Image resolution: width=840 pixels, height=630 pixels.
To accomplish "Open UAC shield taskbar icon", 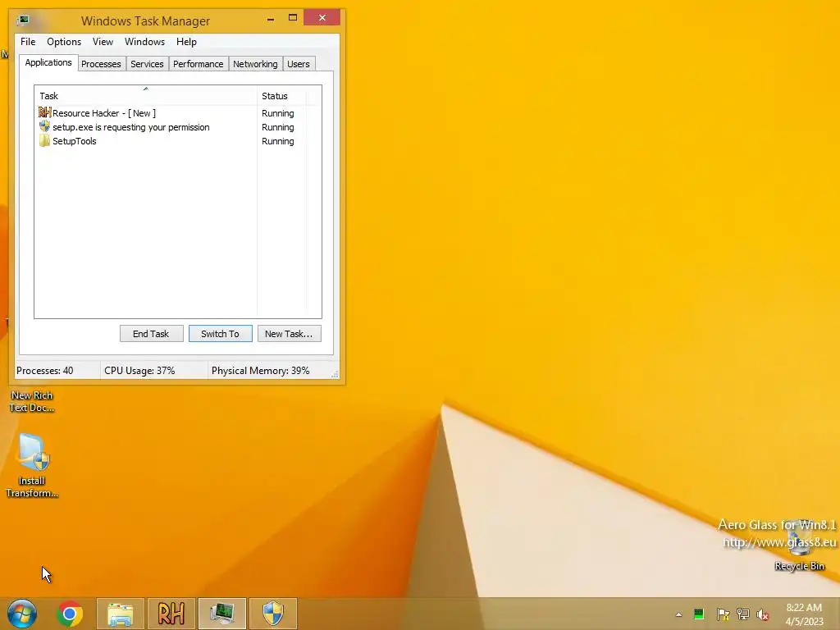I will click(272, 614).
